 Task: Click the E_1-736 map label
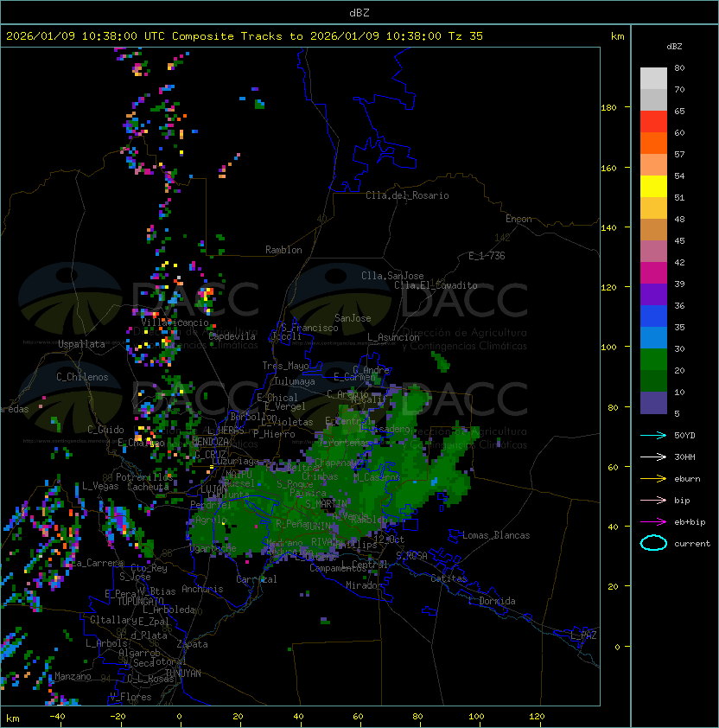tap(487, 256)
